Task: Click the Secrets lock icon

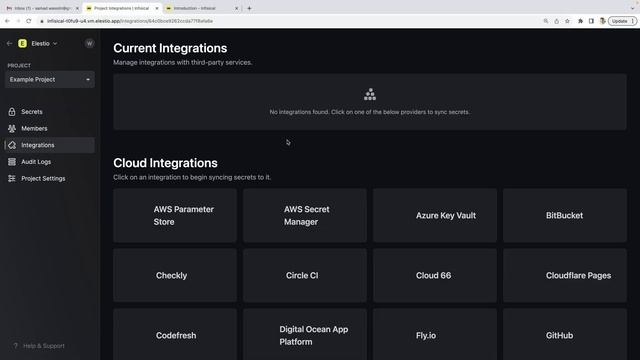Action: [12, 111]
